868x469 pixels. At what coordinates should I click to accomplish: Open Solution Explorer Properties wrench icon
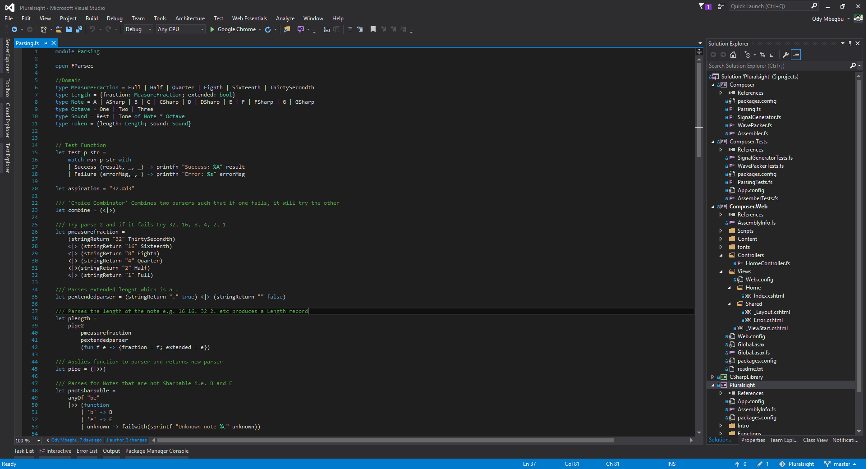pyautogui.click(x=786, y=55)
